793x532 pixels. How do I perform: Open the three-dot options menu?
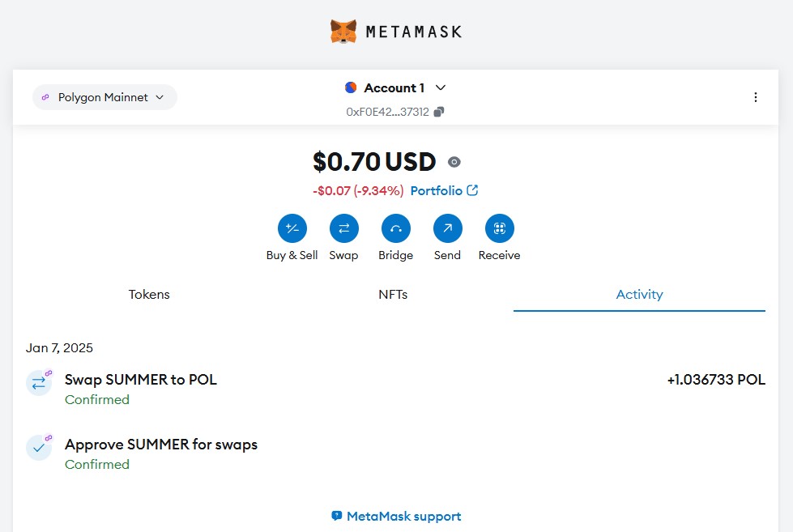755,97
